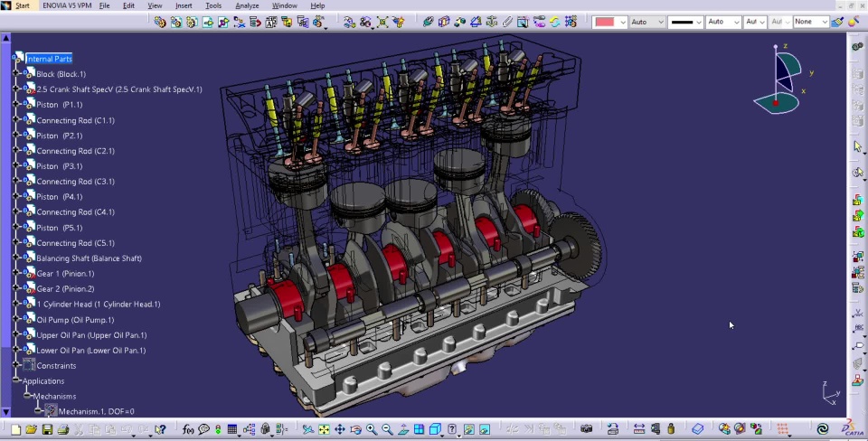Screen dimensions: 868x441
Task: Click the Capture camera icon
Action: point(586,430)
